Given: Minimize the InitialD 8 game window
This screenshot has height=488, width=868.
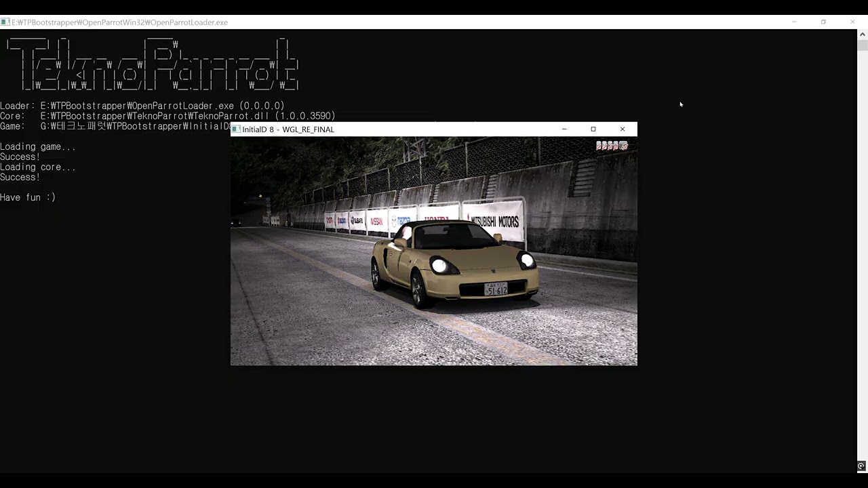Looking at the screenshot, I should (564, 129).
